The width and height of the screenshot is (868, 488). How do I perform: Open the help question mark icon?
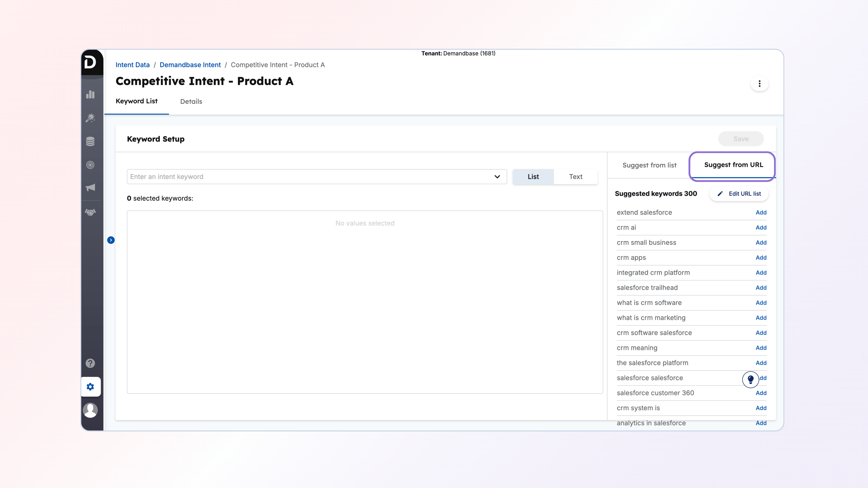90,363
